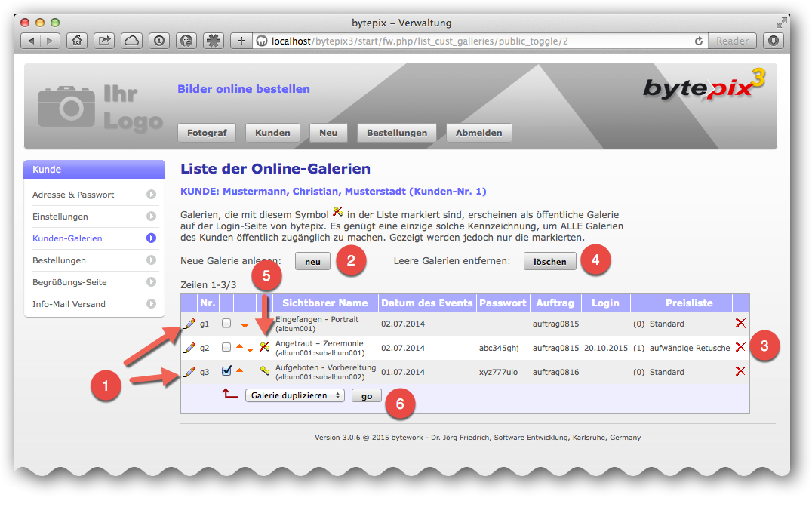Click the bytepix 3 logo
This screenshot has width=812, height=516.
click(x=704, y=84)
